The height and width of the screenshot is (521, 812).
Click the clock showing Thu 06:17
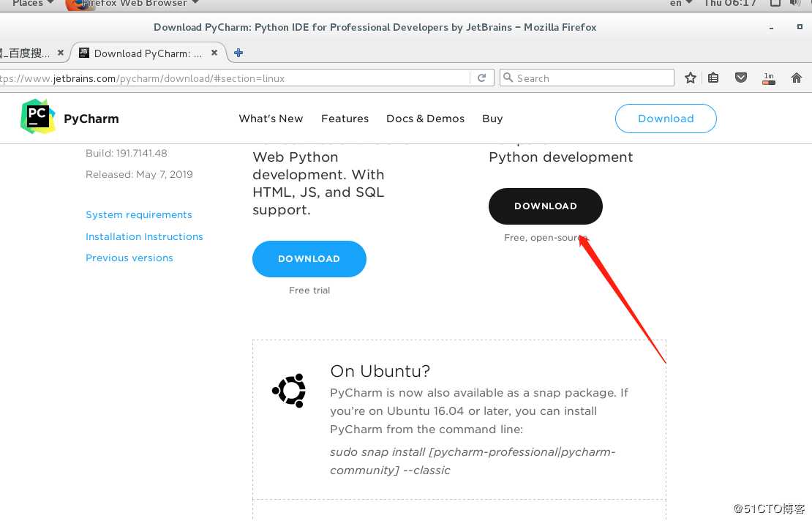tap(729, 3)
